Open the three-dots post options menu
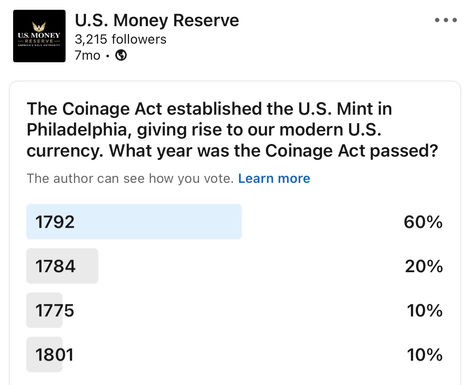Image resolution: width=470 pixels, height=385 pixels. (446, 20)
